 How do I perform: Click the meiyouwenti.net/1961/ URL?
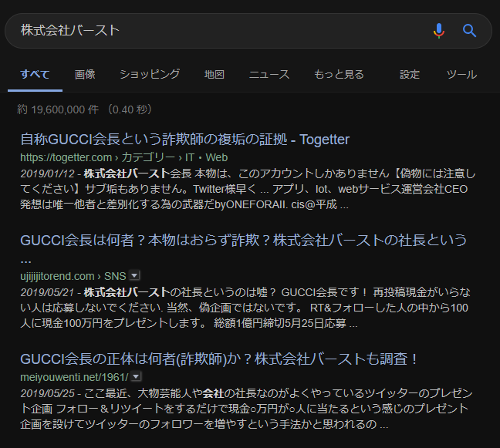pos(74,377)
